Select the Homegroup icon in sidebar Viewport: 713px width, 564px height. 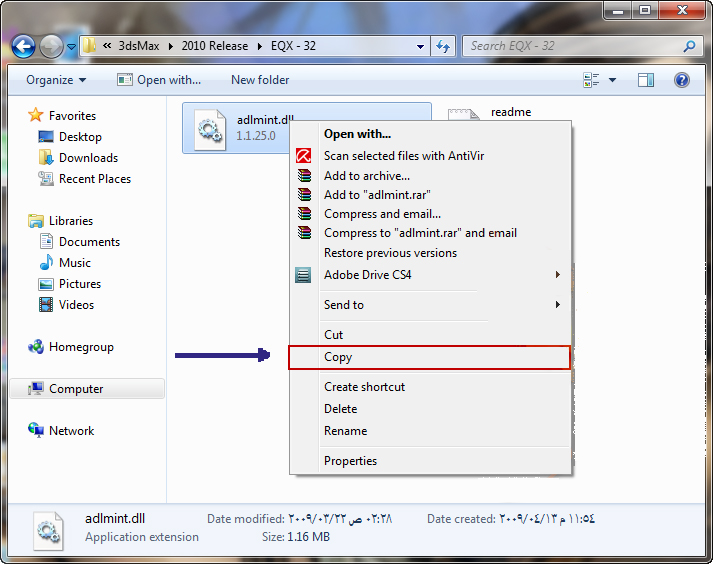click(x=38, y=347)
